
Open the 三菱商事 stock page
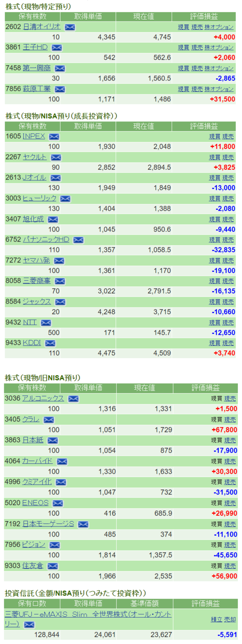[37, 281]
